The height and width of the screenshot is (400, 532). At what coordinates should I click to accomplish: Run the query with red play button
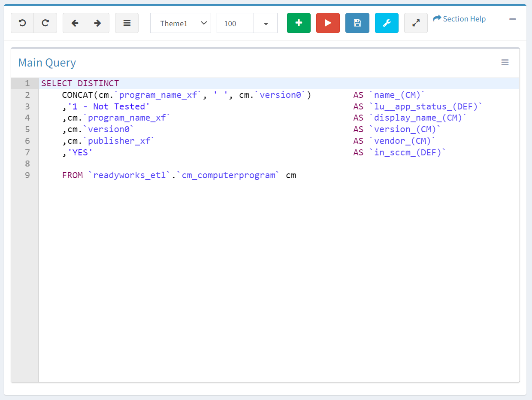click(328, 23)
